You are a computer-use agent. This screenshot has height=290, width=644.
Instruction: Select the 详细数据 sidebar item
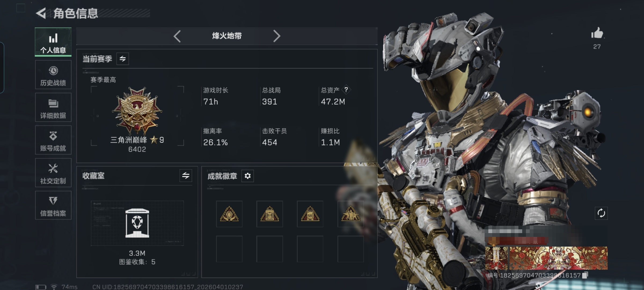(x=53, y=107)
